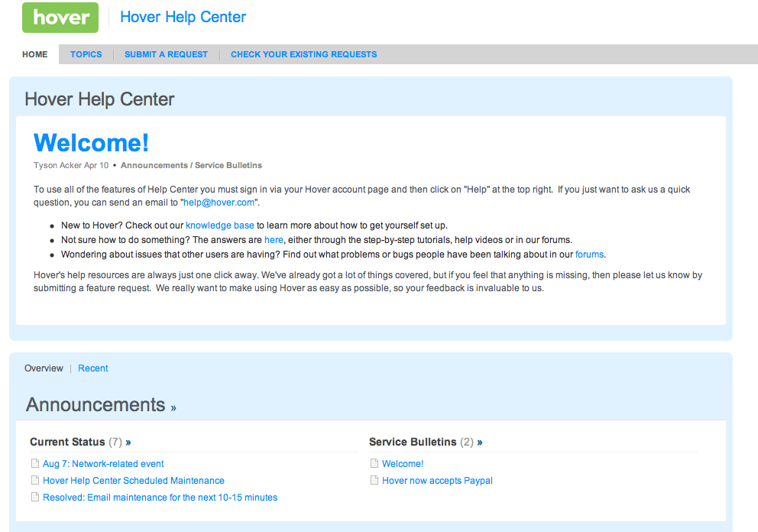Click document icon beside Aug 7 Network-related event
The image size is (758, 532).
pyautogui.click(x=35, y=464)
